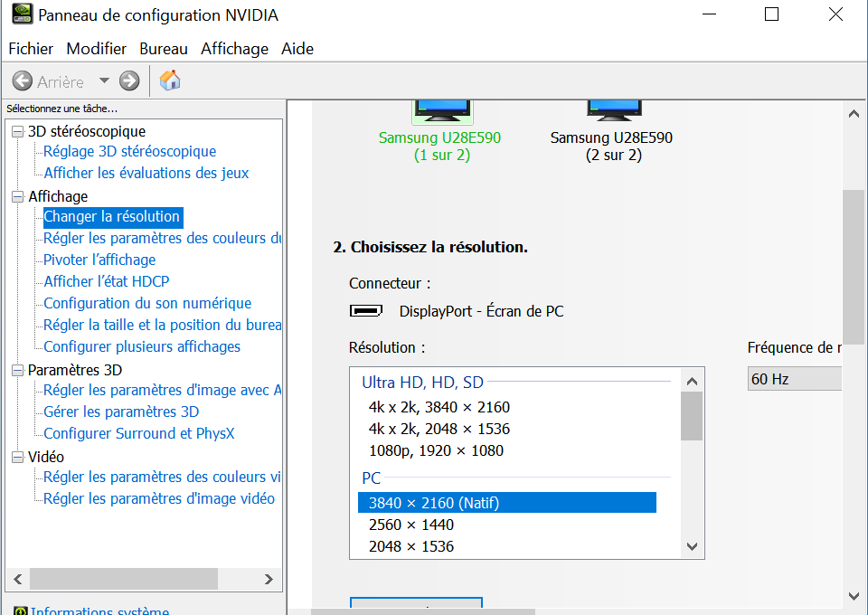Click task pane scroll left arrow
The image size is (868, 615).
click(18, 579)
